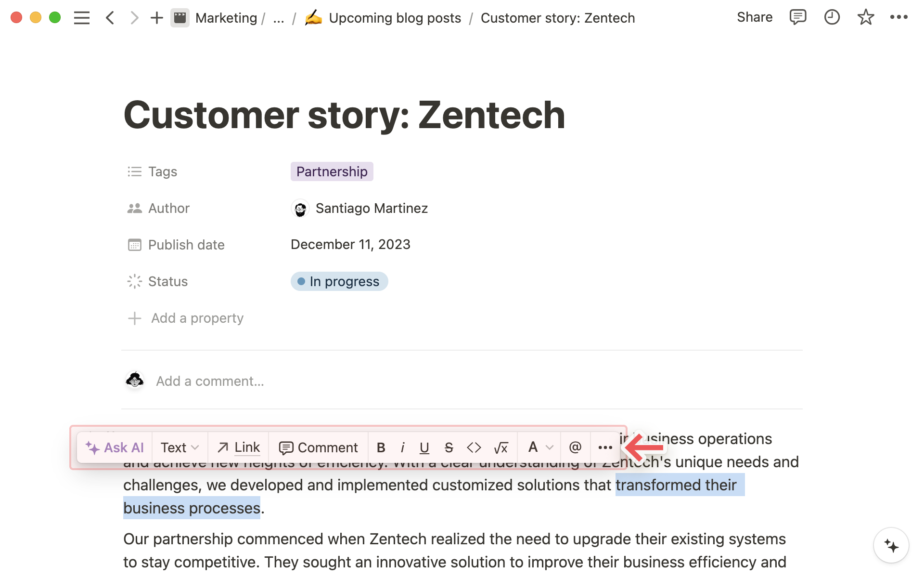The height and width of the screenshot is (578, 924).
Task: Add page to favorites with star
Action: coord(865,17)
